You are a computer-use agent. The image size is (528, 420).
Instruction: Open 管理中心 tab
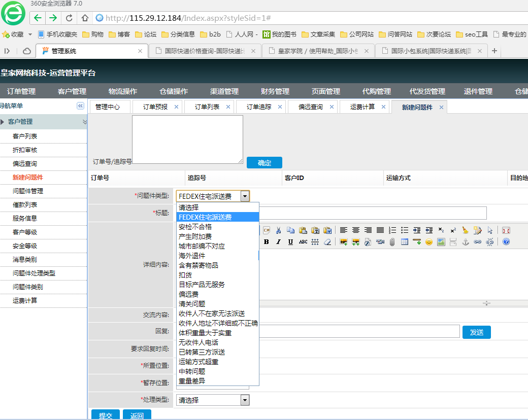coord(108,107)
